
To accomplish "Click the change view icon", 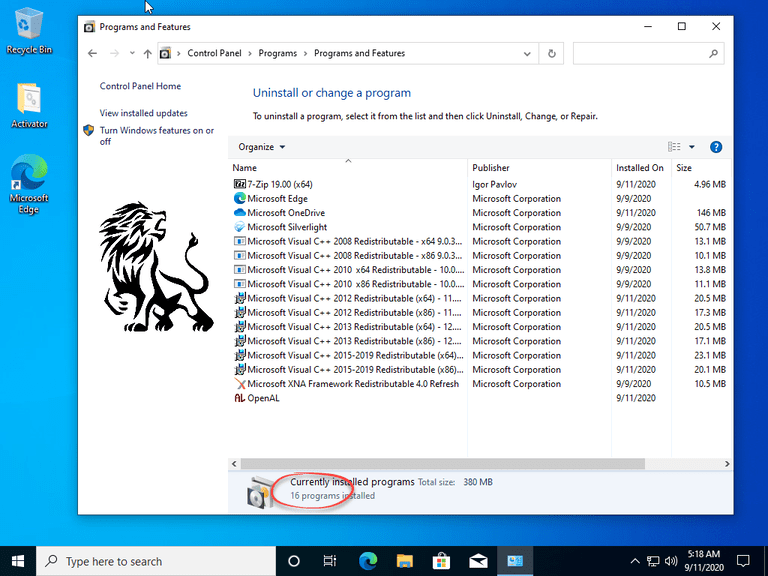I will [x=674, y=146].
